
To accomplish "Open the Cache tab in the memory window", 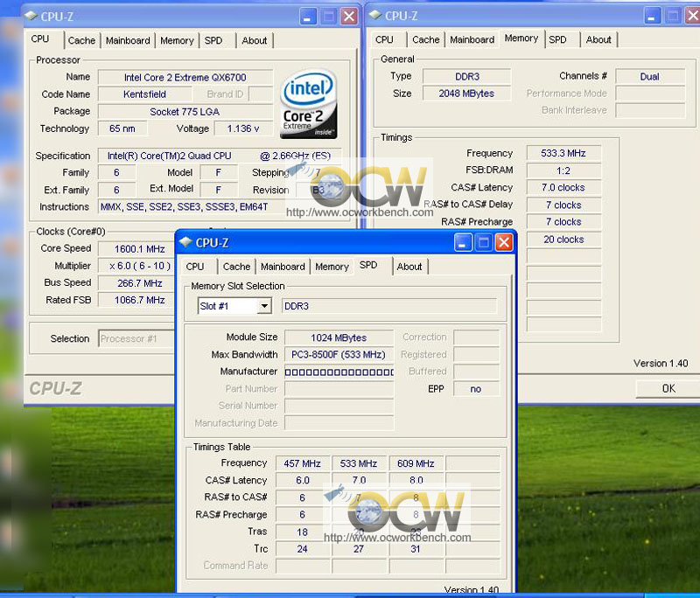I will click(x=426, y=39).
